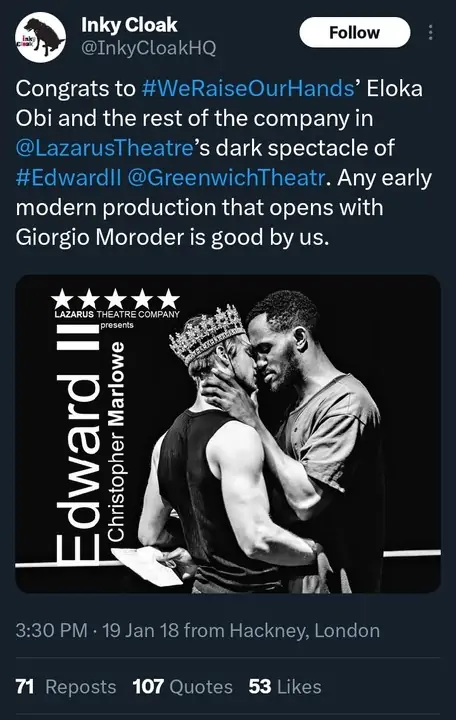Visit the @GreenwichTheatr mention

pyautogui.click(x=226, y=178)
